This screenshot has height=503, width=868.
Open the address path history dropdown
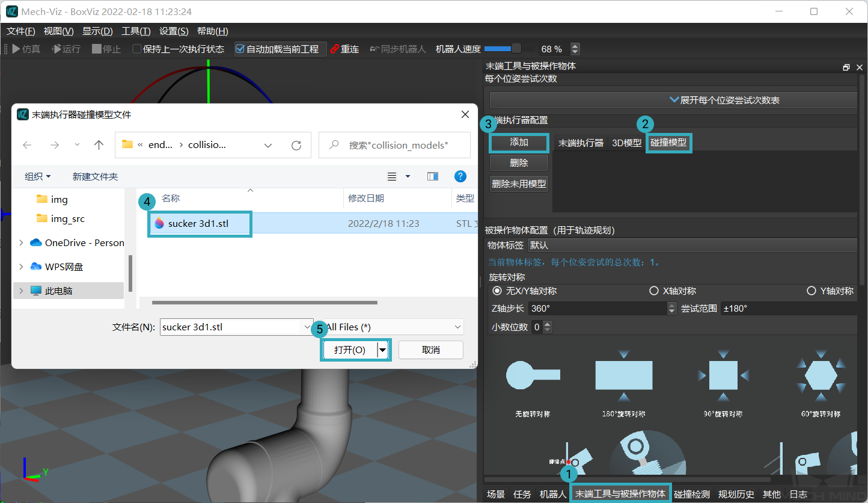tap(268, 145)
